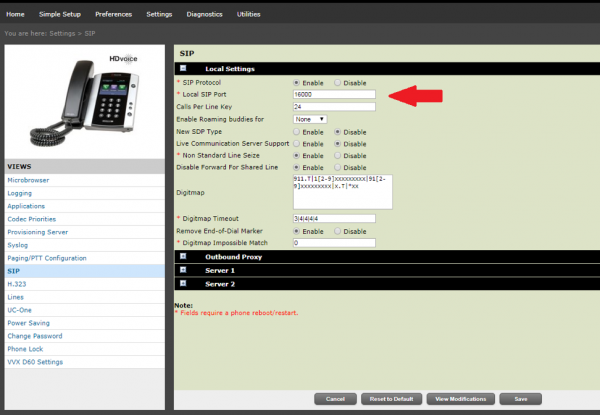Open the Simple Setup menu

[x=60, y=14]
